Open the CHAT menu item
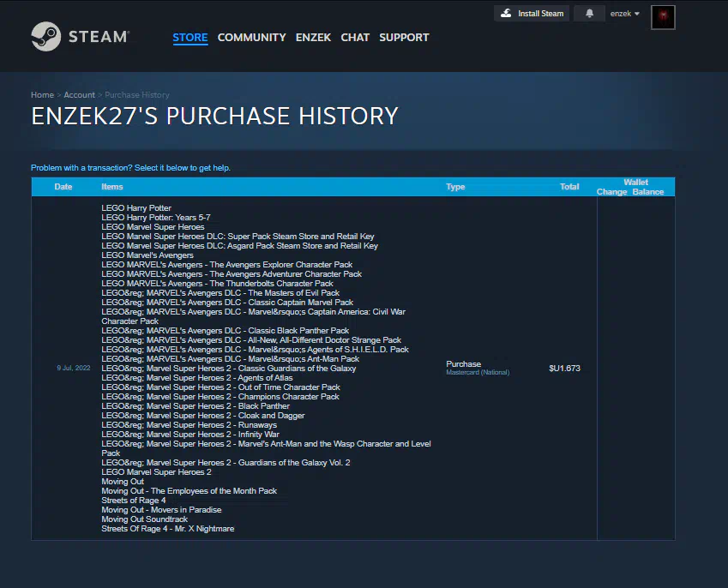728x588 pixels. tap(355, 38)
